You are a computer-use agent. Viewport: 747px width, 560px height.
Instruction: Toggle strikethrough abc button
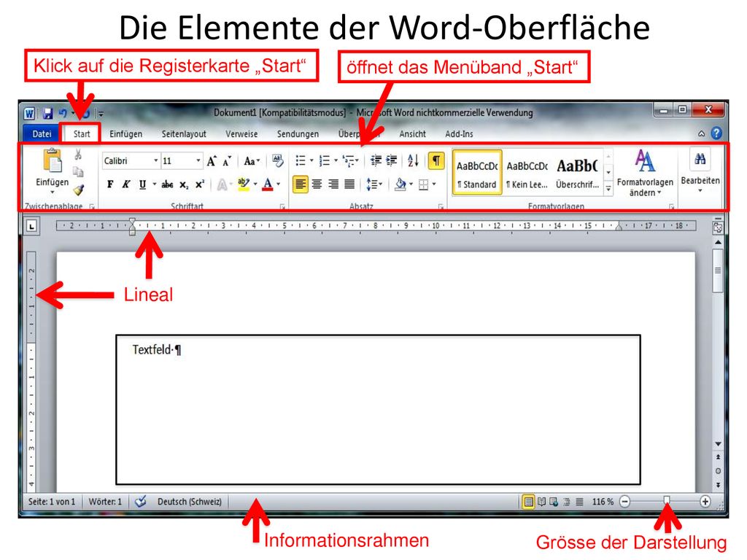click(x=167, y=184)
